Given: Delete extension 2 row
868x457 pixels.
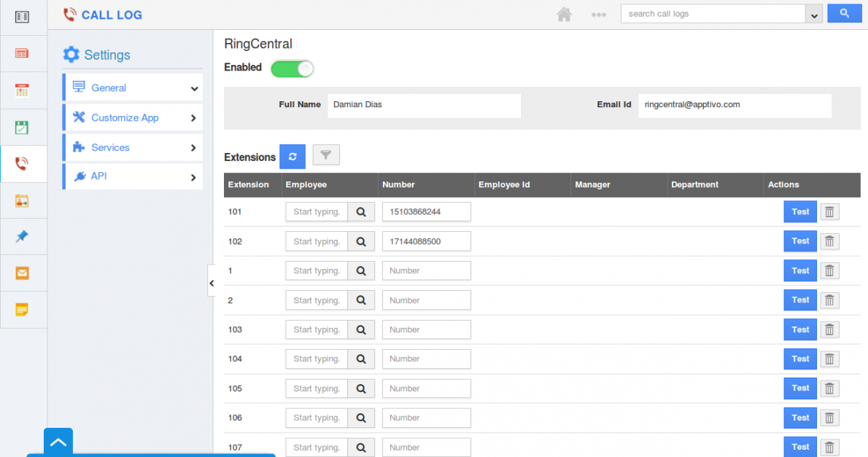Looking at the screenshot, I should pos(829,300).
